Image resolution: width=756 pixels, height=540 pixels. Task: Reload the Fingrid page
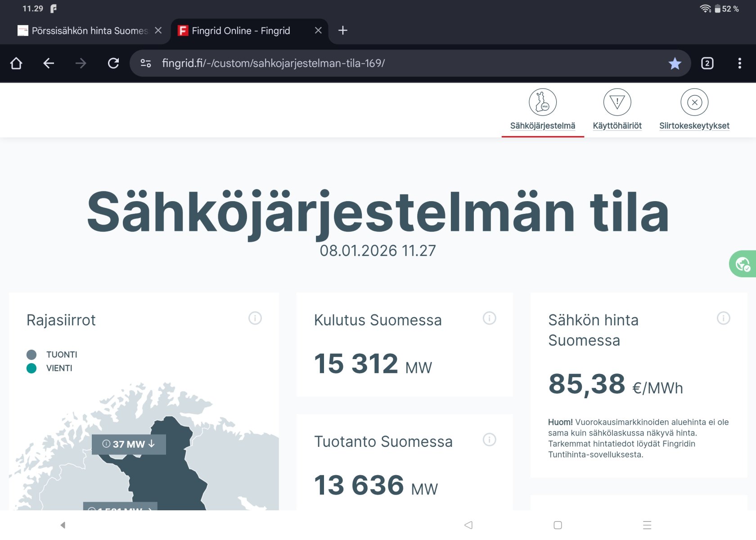tap(113, 63)
